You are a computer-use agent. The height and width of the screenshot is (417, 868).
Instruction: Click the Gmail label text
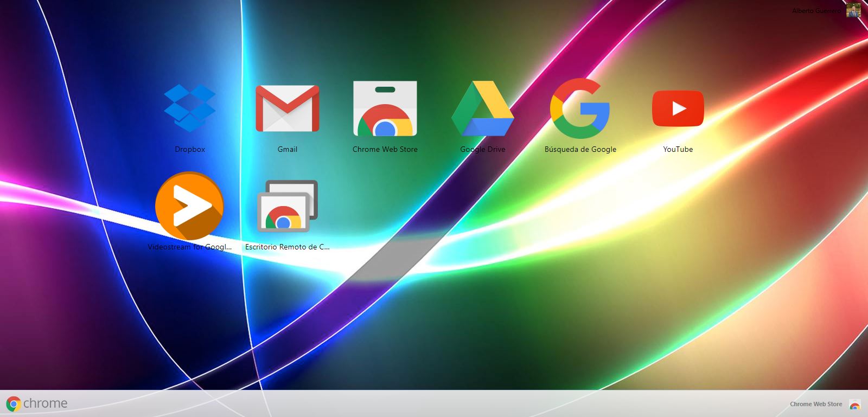point(288,149)
